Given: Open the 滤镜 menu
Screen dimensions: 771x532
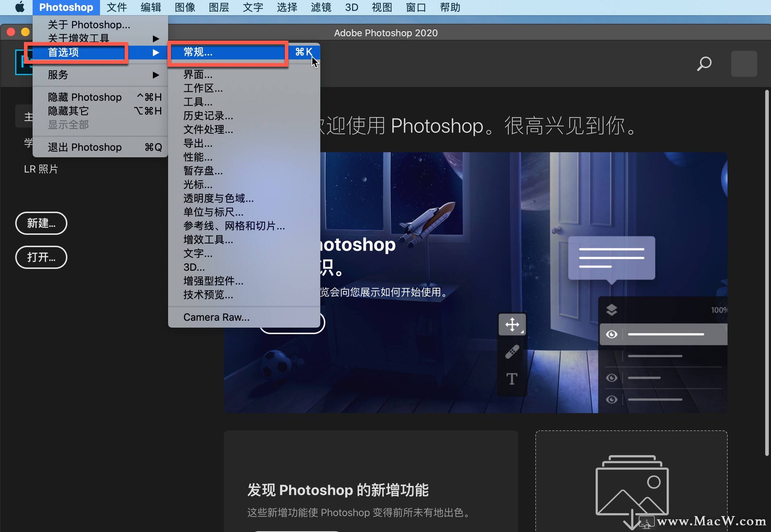Looking at the screenshot, I should click(320, 7).
